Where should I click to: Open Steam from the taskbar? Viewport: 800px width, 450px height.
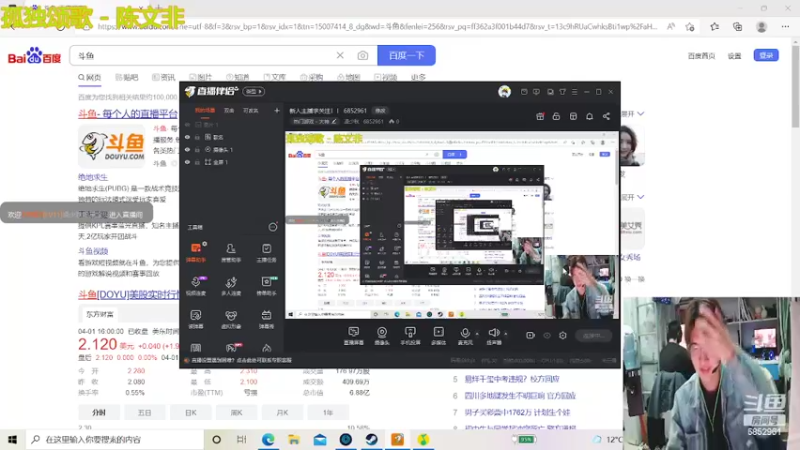point(371,439)
